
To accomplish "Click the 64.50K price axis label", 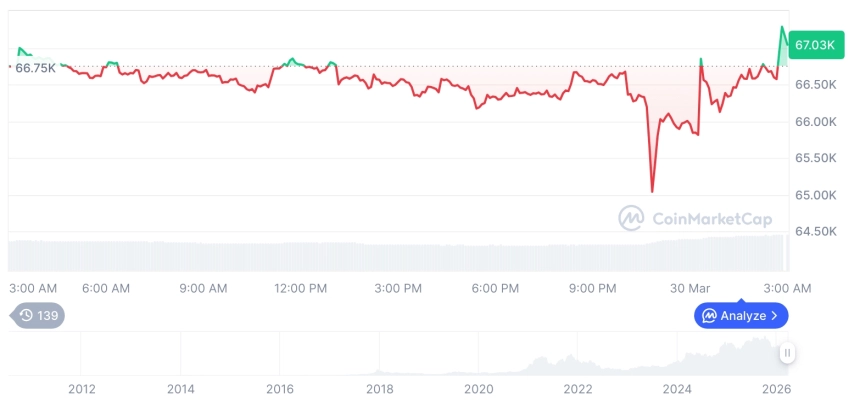I will click(816, 231).
